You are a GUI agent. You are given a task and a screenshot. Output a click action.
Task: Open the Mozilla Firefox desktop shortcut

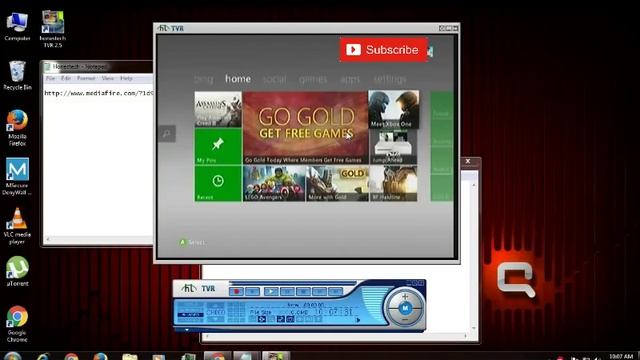(x=17, y=128)
